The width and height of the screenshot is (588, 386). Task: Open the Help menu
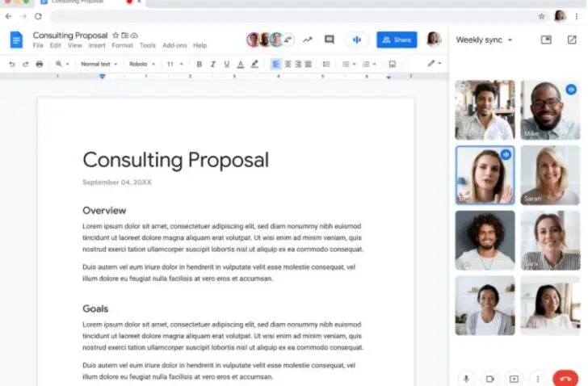tap(199, 45)
